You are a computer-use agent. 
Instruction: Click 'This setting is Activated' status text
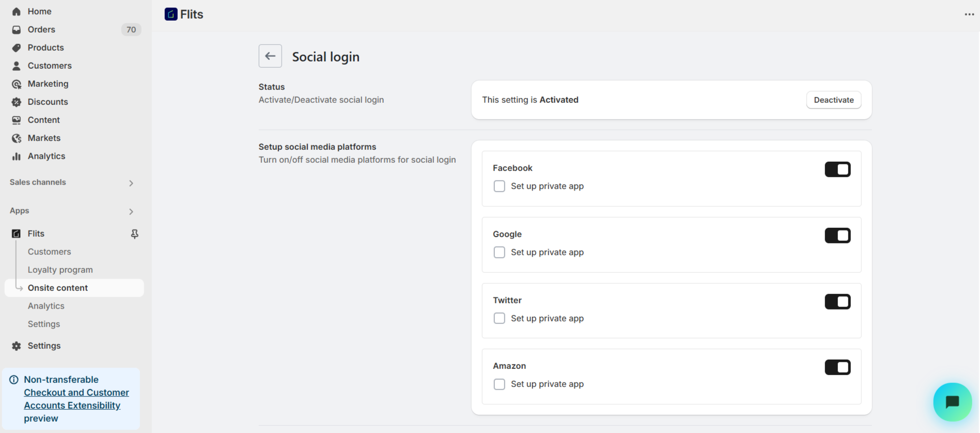coord(530,100)
